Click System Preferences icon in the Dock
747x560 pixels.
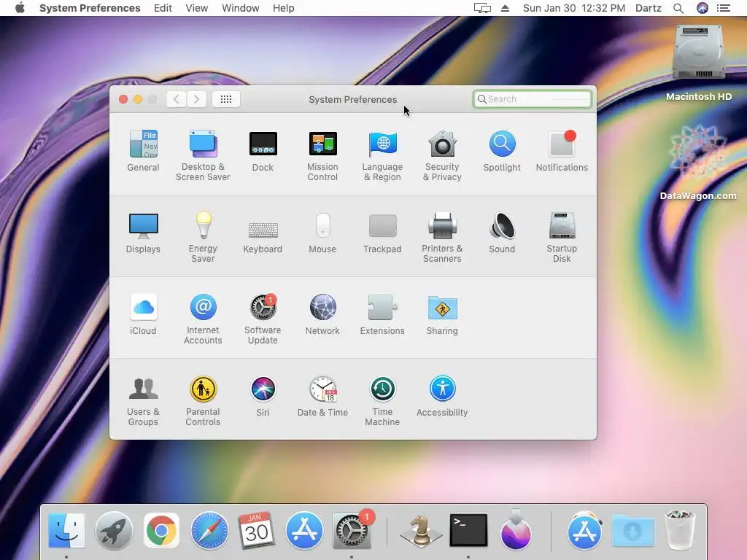coord(352,530)
